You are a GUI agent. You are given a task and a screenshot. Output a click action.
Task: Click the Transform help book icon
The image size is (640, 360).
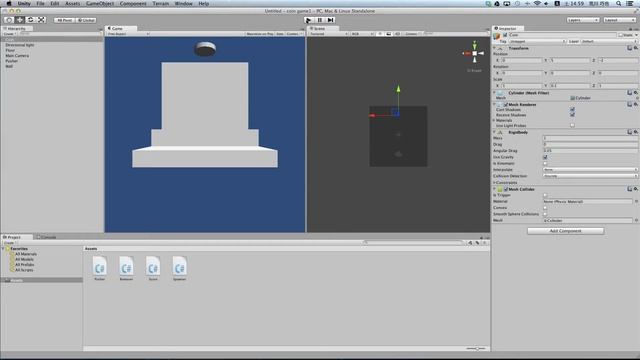629,48
